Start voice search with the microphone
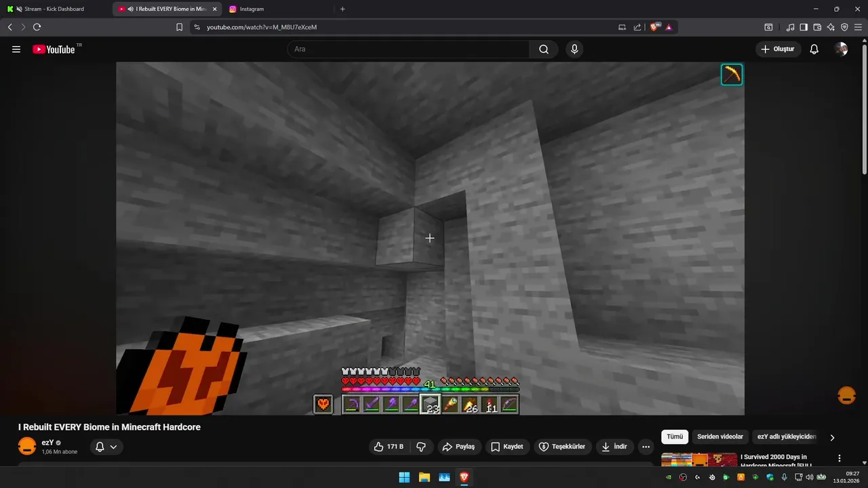This screenshot has height=488, width=868. tap(574, 49)
